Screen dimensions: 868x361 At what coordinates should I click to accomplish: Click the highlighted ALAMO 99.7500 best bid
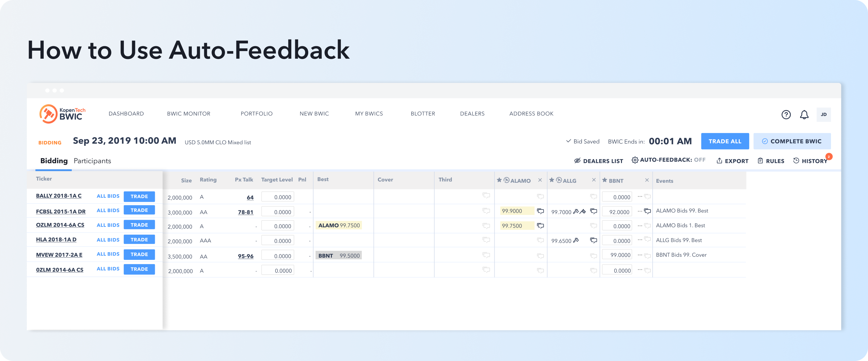click(339, 226)
